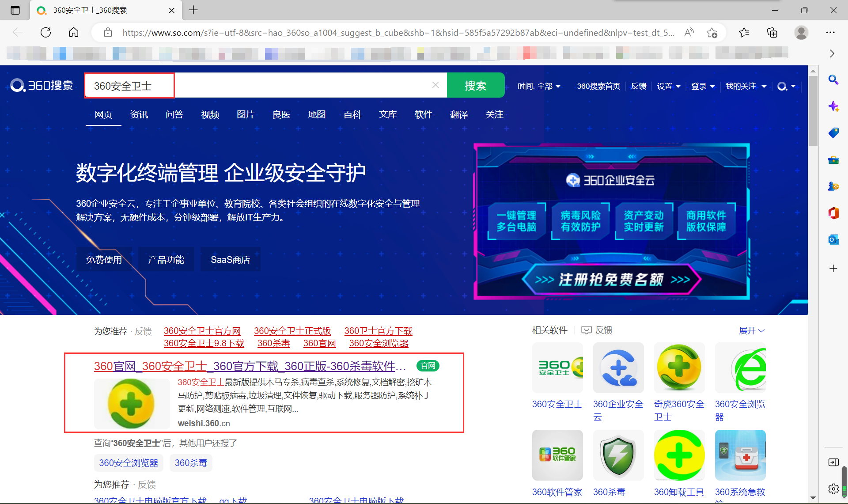The width and height of the screenshot is (848, 504).
Task: Open the browser profile avatar
Action: tap(801, 32)
